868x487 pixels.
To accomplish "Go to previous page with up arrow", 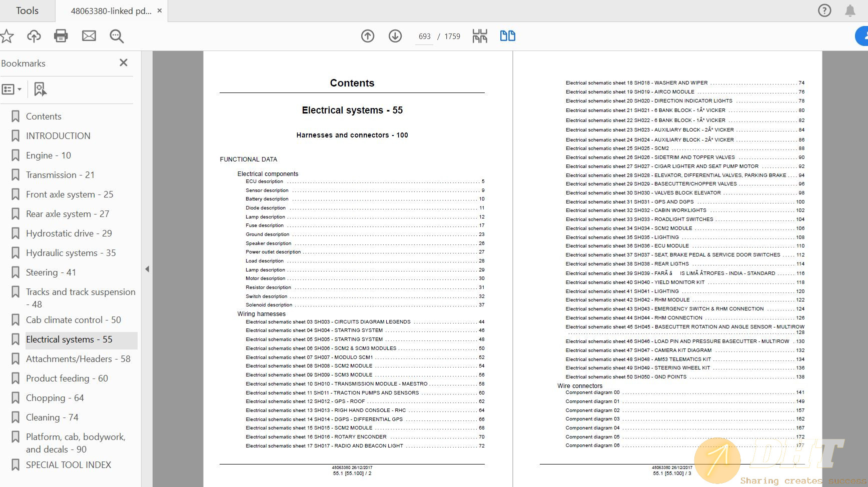I will point(368,36).
